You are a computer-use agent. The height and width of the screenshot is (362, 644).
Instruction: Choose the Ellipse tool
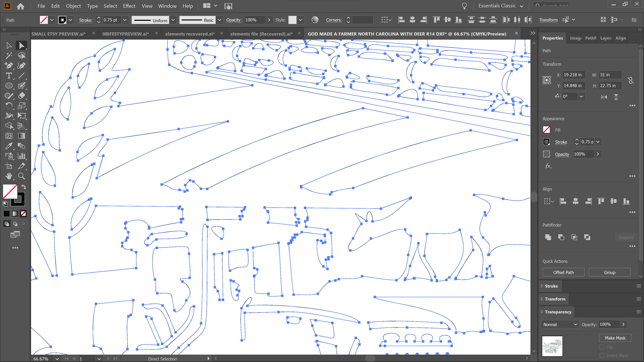point(9,86)
